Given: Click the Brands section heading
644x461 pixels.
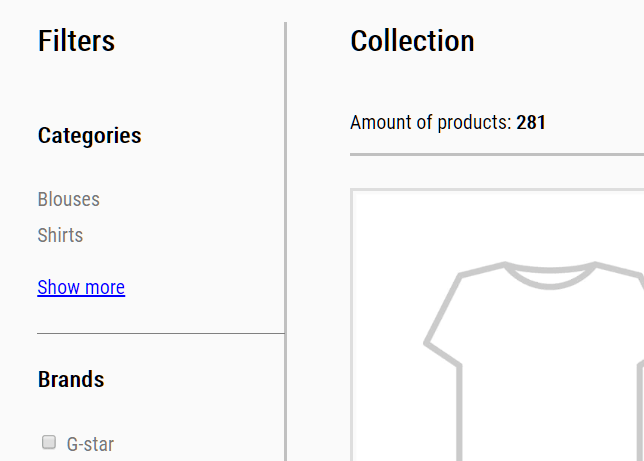Looking at the screenshot, I should (71, 379).
